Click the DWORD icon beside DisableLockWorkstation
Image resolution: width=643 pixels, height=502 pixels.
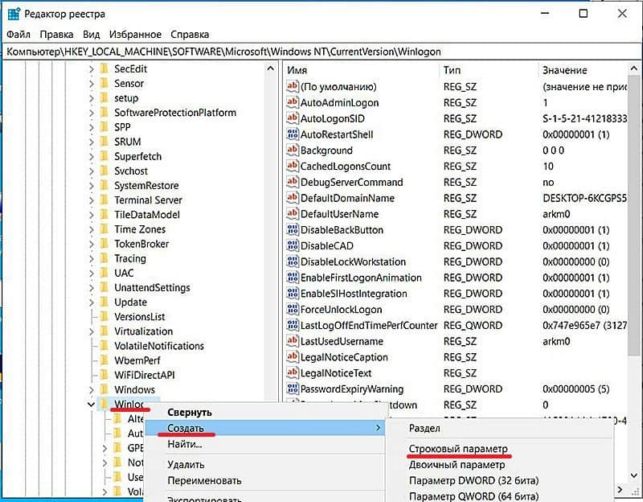pyautogui.click(x=292, y=262)
